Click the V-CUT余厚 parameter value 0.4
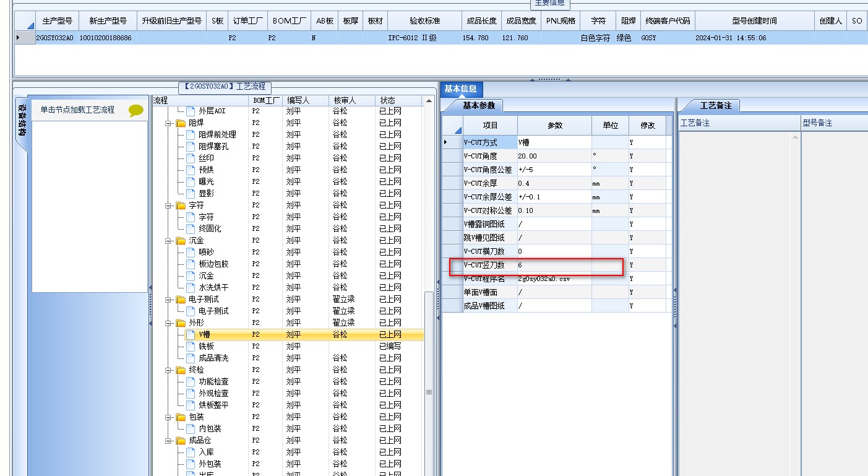The width and height of the screenshot is (868, 476). 554,183
